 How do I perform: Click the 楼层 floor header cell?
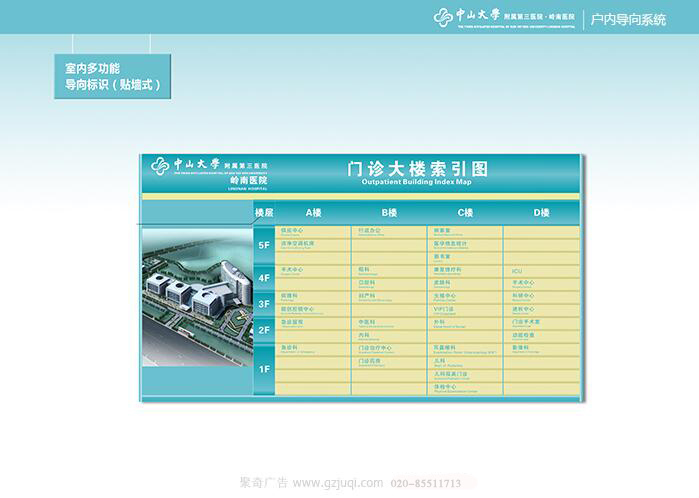[264, 213]
